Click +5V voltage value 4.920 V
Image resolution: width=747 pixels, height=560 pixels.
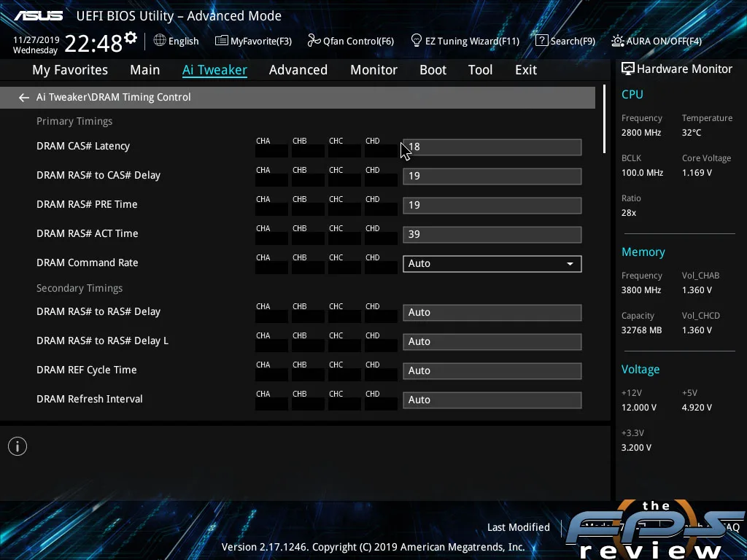[x=697, y=408]
